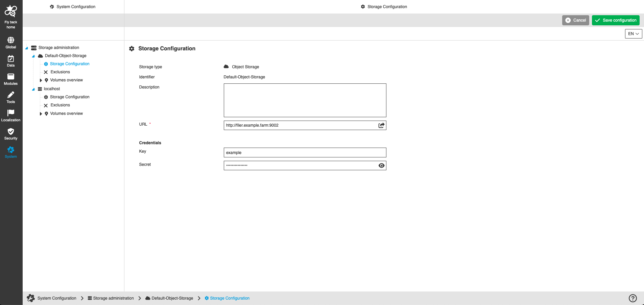Click the Fly back home bee icon
Image resolution: width=644 pixels, height=305 pixels.
tap(10, 11)
